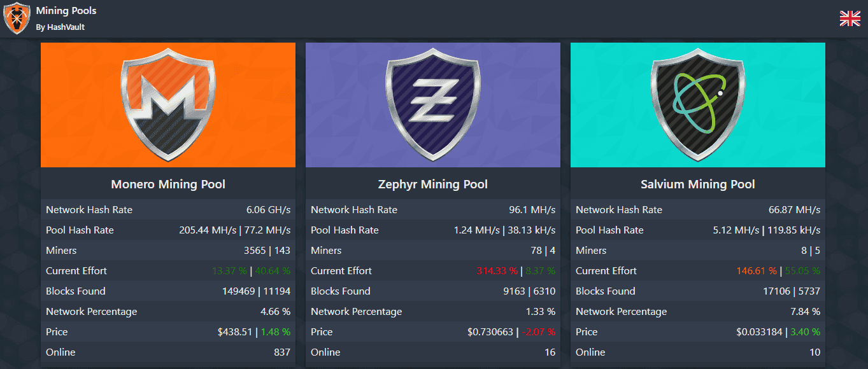Open the Monero Mining Pool title link

pos(168,184)
